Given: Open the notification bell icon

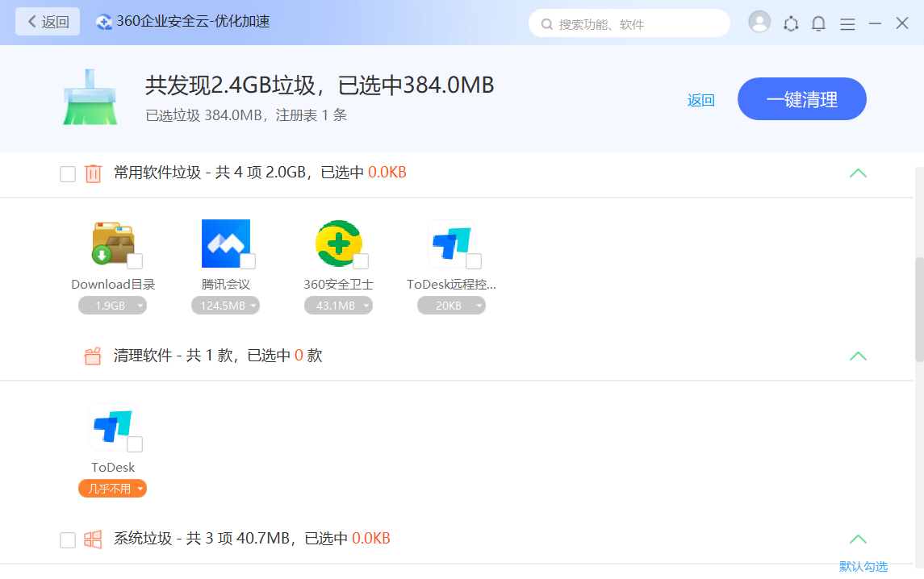Looking at the screenshot, I should (x=818, y=23).
